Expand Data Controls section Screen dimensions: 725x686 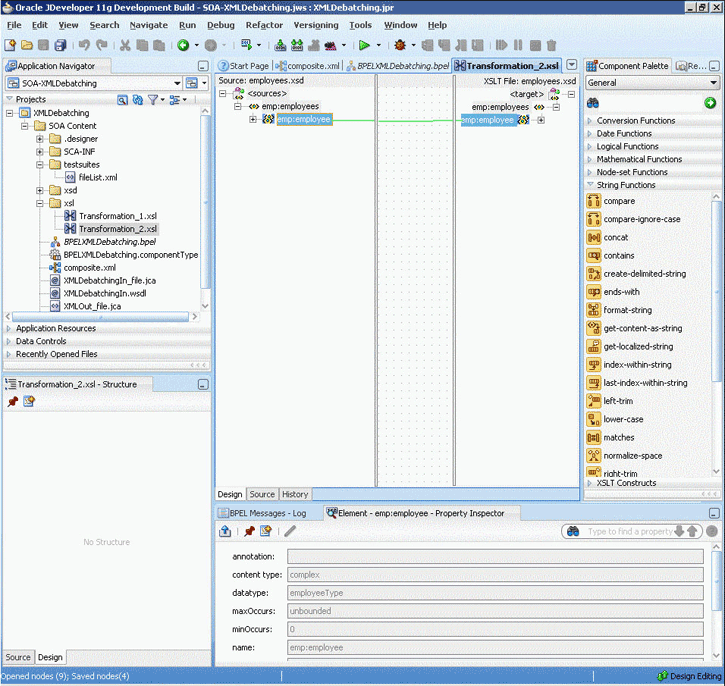click(8, 341)
